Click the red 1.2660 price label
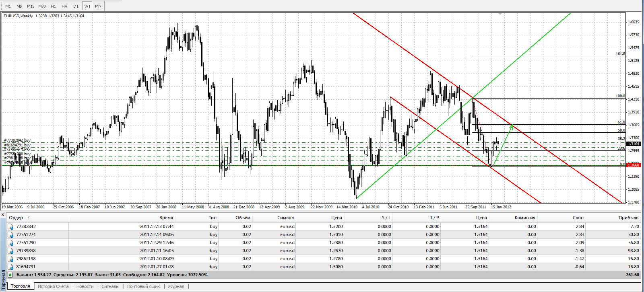644x292 pixels. tap(634, 165)
